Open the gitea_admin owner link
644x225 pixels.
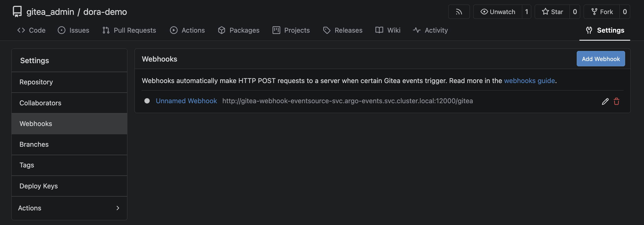[50, 12]
